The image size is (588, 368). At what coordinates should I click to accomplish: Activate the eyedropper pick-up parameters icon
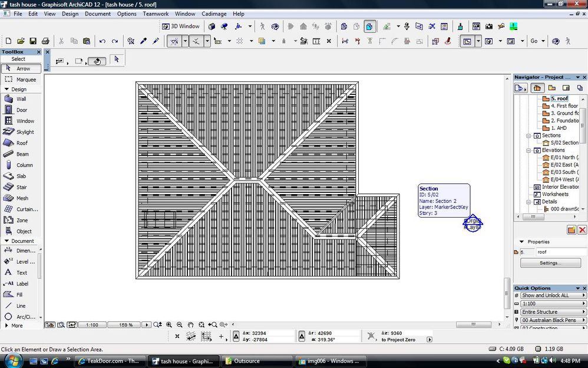pyautogui.click(x=143, y=41)
